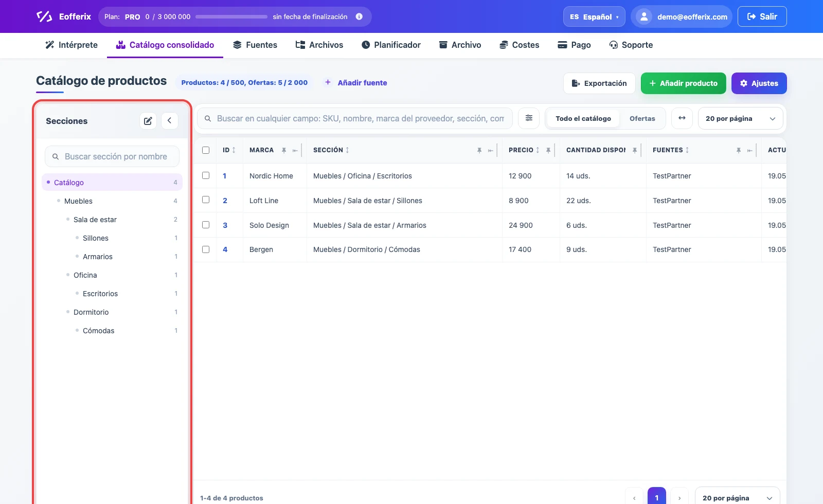Check the Nordic Home row checkbox

point(206,175)
